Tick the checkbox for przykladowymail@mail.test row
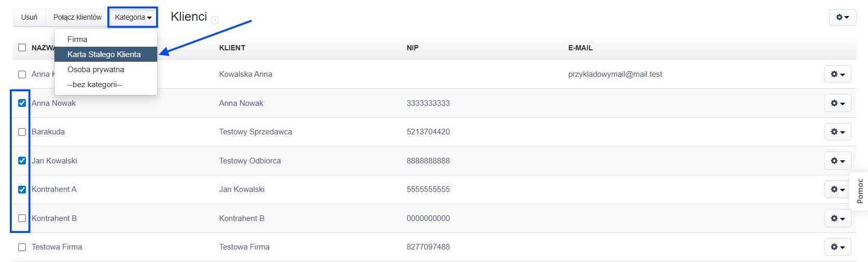 pos(22,74)
